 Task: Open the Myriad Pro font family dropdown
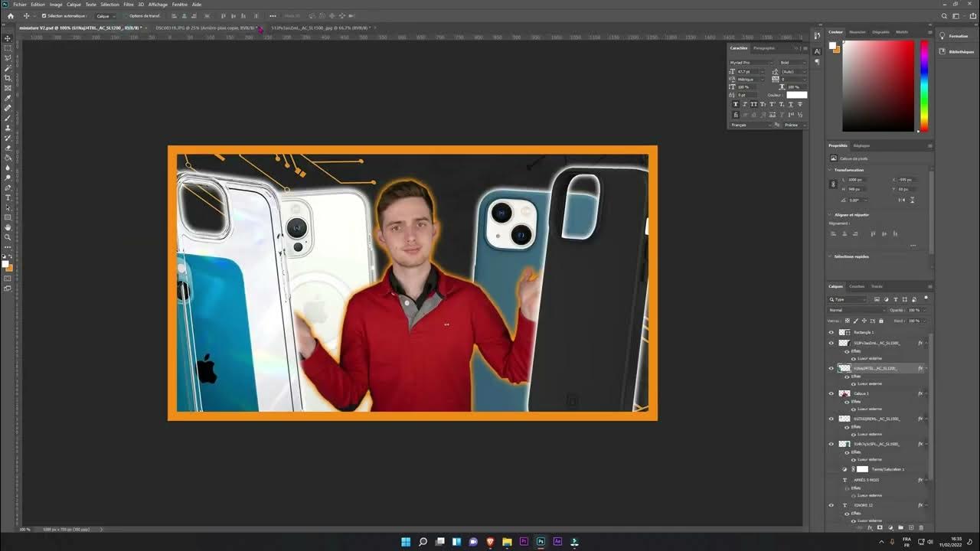[x=752, y=63]
